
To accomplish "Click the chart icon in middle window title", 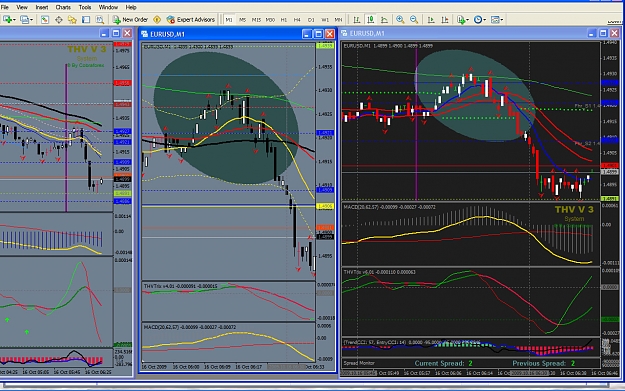I will pos(145,34).
